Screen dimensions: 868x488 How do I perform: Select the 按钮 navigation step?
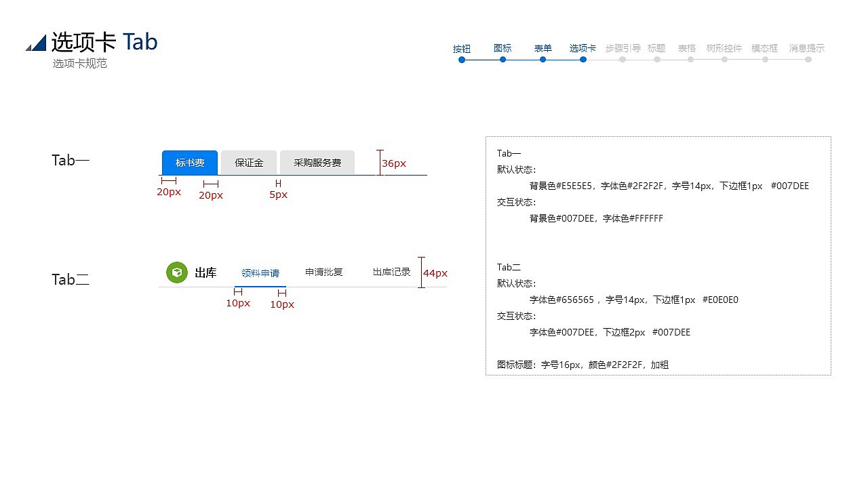462,48
